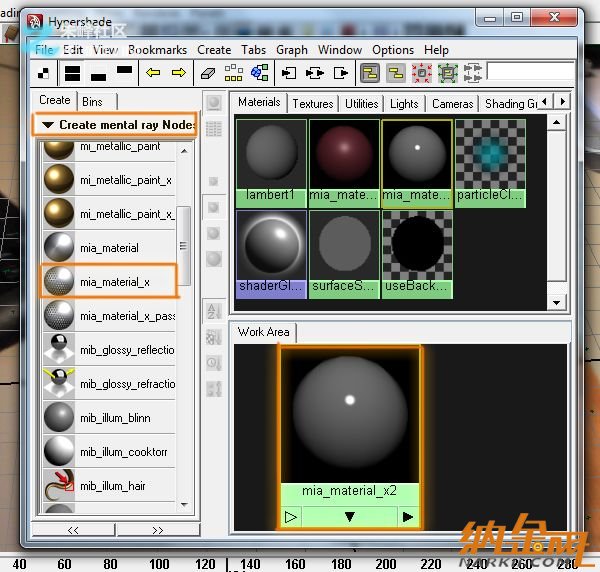Click the yellow right arrow next graph icon
This screenshot has width=600, height=572.
tap(179, 73)
